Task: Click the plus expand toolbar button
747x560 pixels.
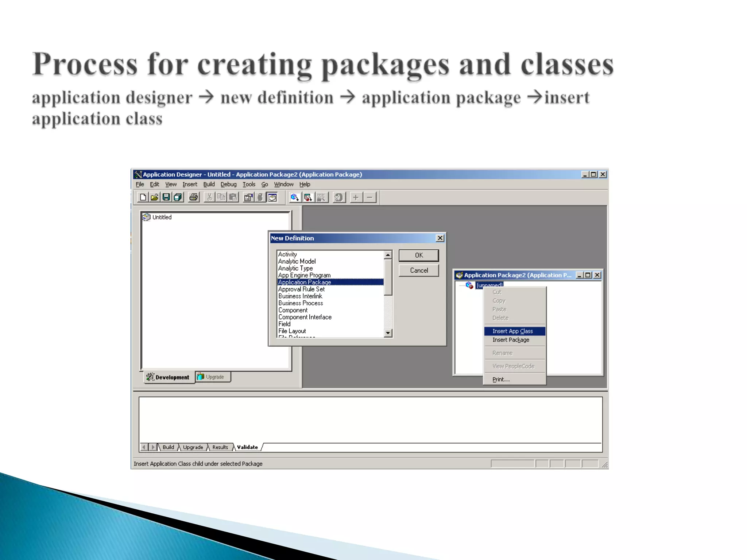Action: point(356,197)
